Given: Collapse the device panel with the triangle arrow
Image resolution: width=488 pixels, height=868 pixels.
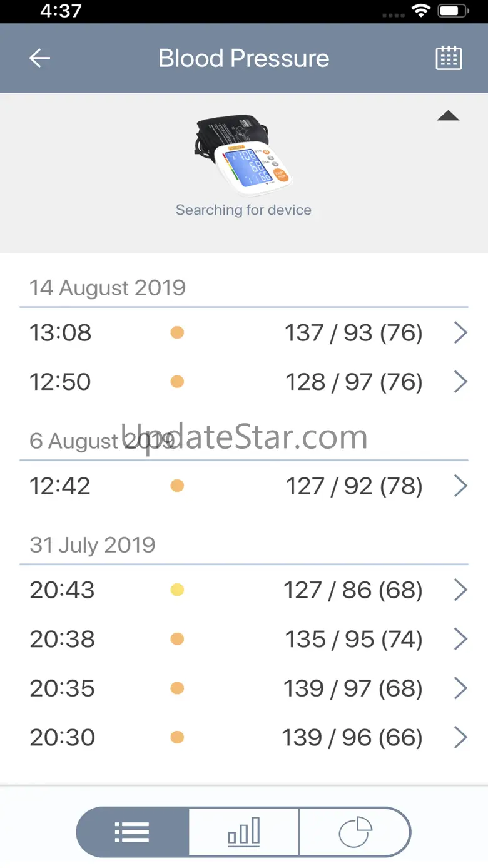Looking at the screenshot, I should coord(448,116).
